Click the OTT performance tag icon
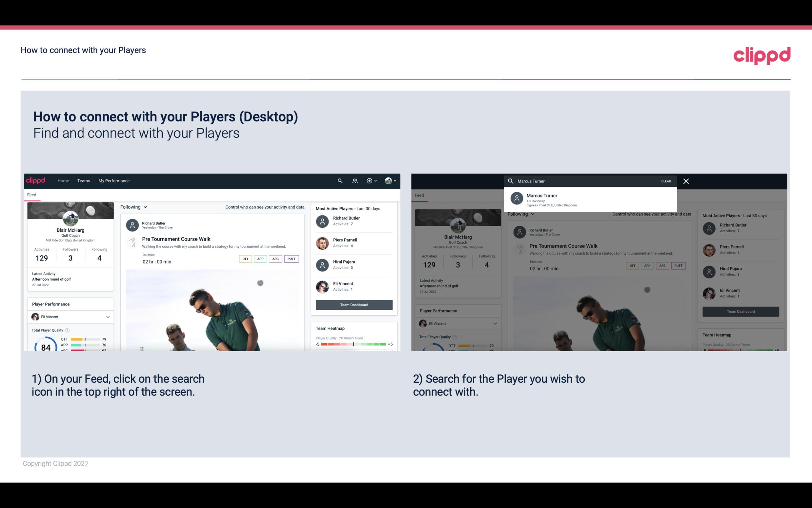This screenshot has height=508, width=812. [x=245, y=259]
